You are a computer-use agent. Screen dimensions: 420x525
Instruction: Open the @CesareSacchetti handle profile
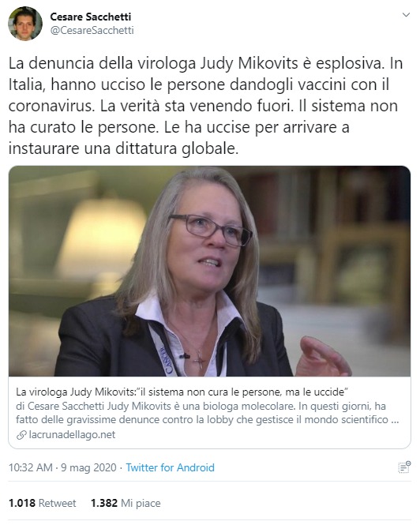(92, 30)
